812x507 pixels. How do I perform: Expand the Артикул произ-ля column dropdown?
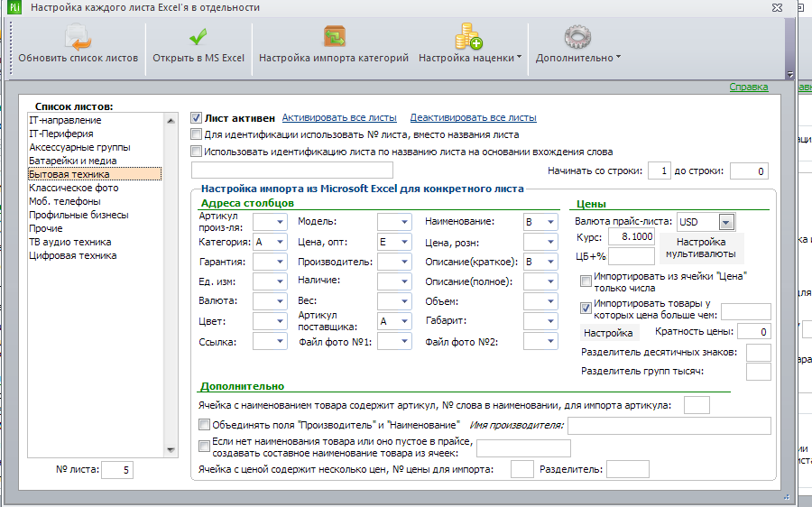tap(280, 222)
